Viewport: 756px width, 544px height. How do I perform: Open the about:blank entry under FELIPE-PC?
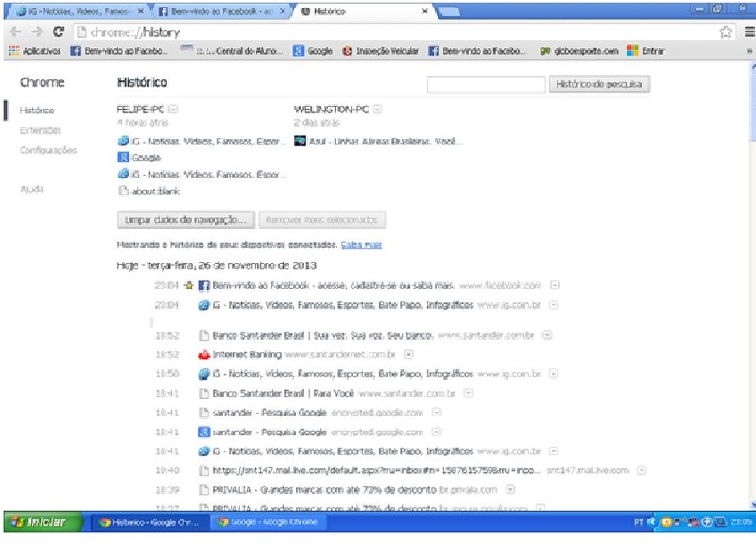pos(149,191)
